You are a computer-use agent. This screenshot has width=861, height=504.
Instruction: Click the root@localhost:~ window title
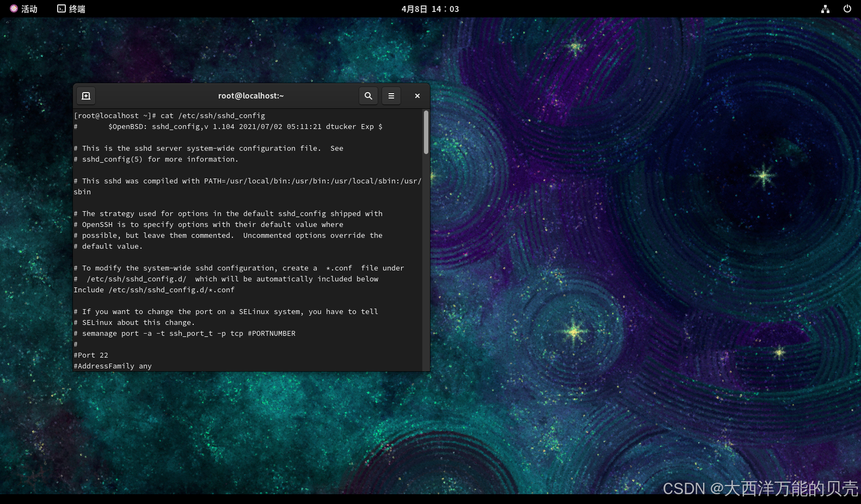pyautogui.click(x=251, y=96)
